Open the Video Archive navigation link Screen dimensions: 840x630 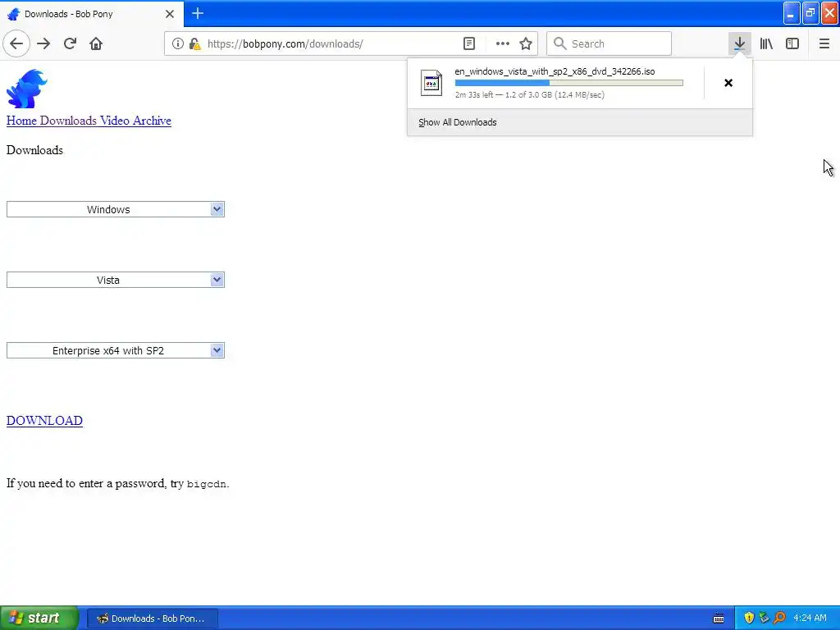[135, 121]
